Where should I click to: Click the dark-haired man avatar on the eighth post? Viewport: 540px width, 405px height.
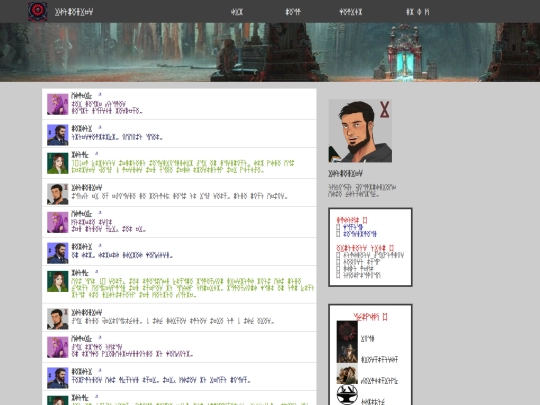58,319
